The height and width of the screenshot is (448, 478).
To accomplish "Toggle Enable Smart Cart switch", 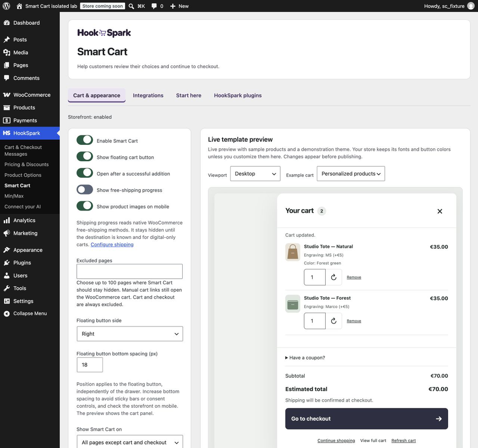I will (85, 140).
